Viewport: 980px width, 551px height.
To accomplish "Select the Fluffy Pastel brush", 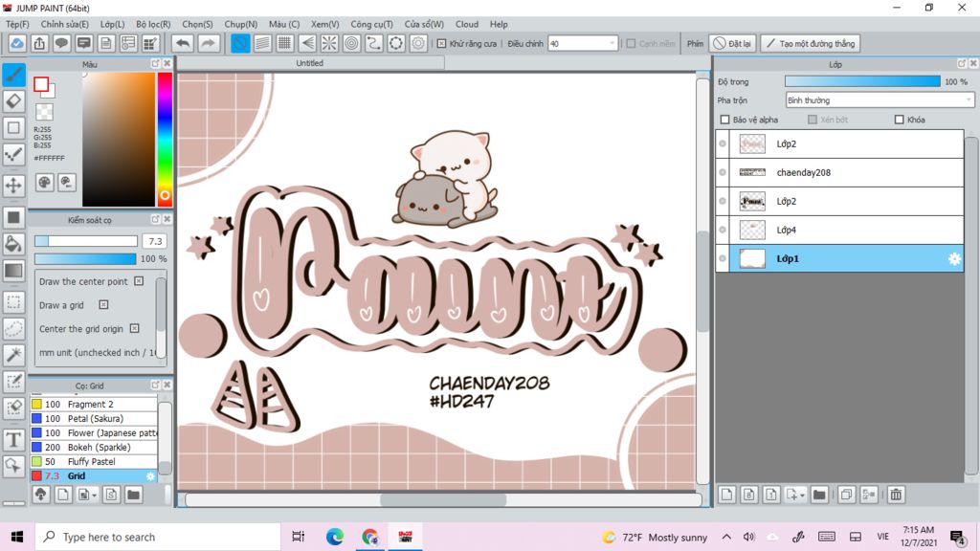I will pos(94,462).
